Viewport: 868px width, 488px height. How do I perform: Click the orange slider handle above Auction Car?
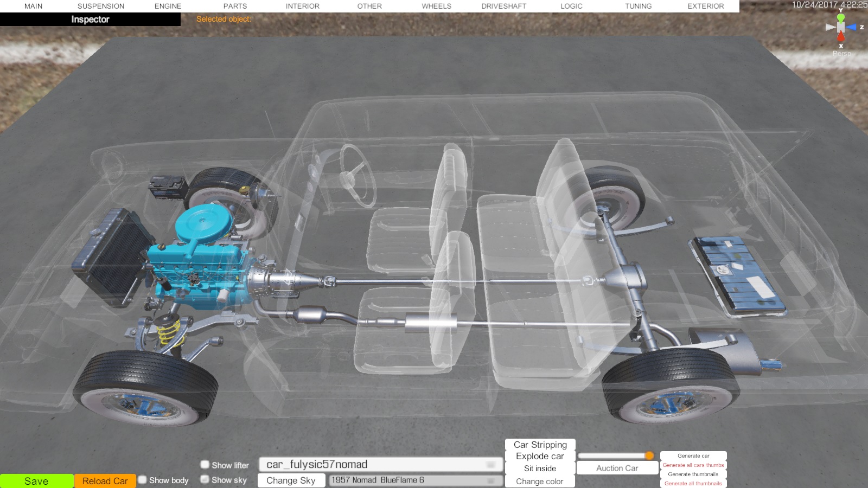coord(649,455)
